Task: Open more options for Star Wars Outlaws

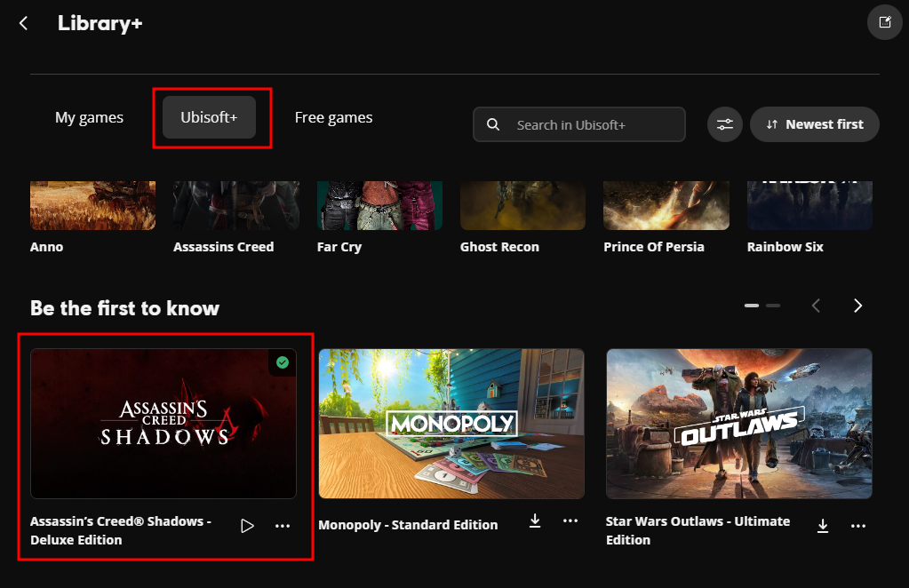Action: click(858, 526)
